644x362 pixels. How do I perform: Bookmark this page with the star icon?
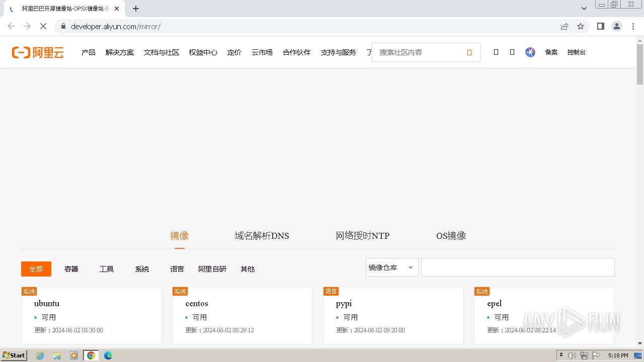581,26
